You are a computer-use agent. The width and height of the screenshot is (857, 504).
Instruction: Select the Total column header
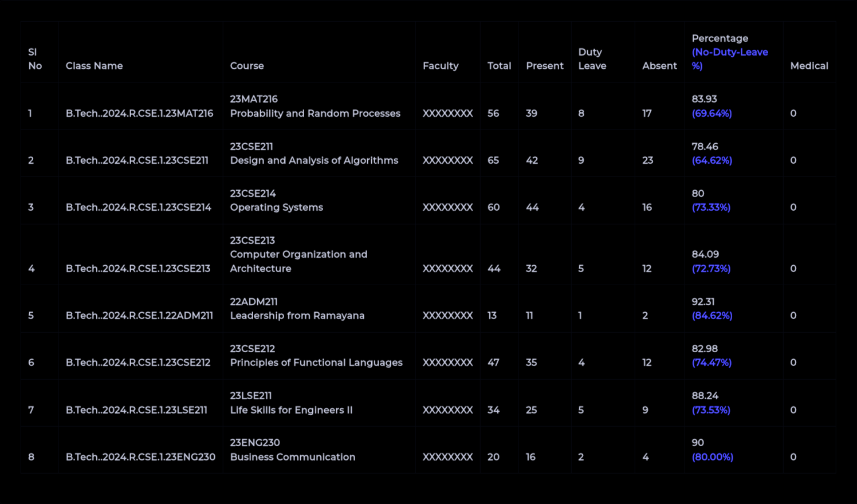pos(499,66)
